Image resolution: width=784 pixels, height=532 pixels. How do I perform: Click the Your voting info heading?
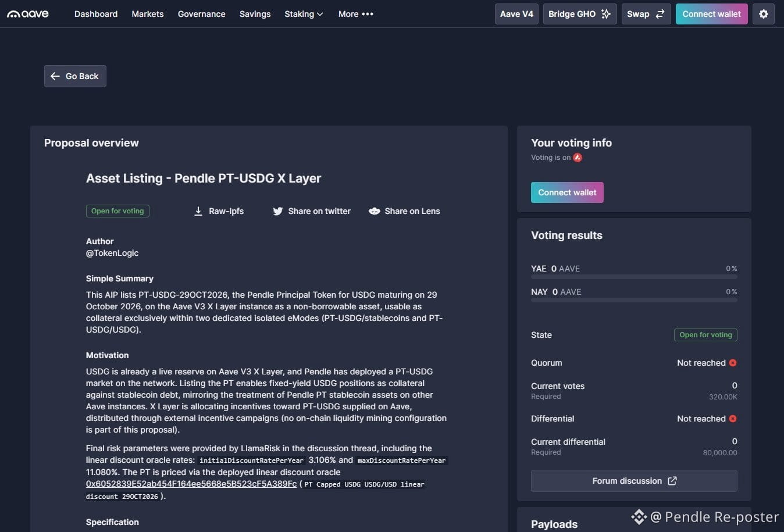tap(571, 143)
